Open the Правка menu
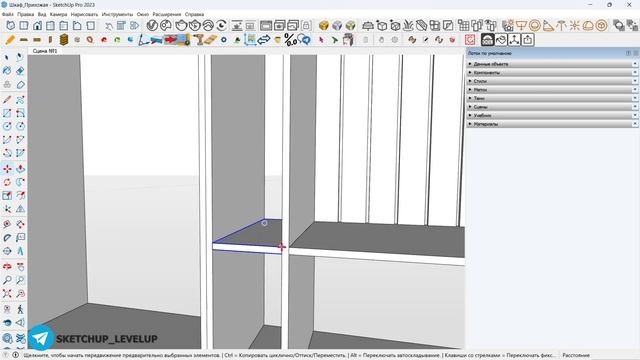This screenshot has width=640, height=360. click(x=25, y=14)
